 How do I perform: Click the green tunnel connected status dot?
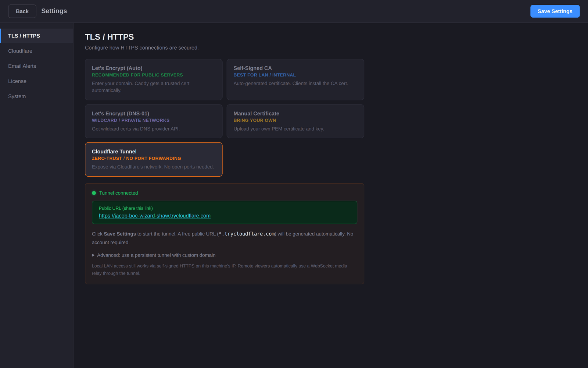coord(94,192)
